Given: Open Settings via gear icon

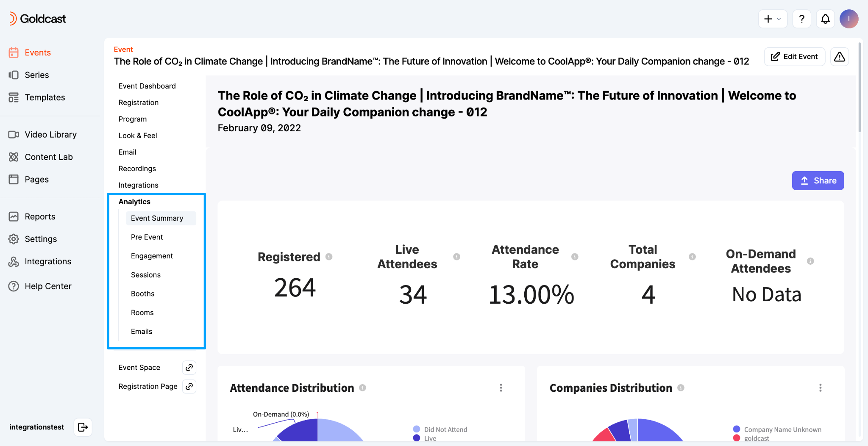Looking at the screenshot, I should 14,239.
